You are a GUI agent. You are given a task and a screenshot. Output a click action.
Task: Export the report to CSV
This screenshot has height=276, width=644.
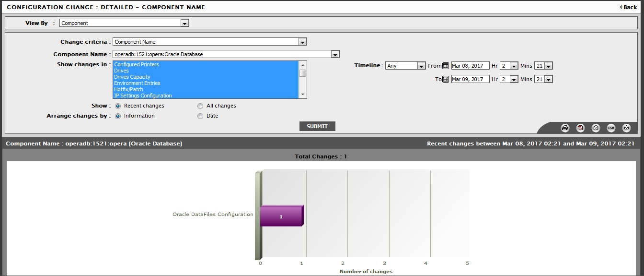tap(611, 128)
